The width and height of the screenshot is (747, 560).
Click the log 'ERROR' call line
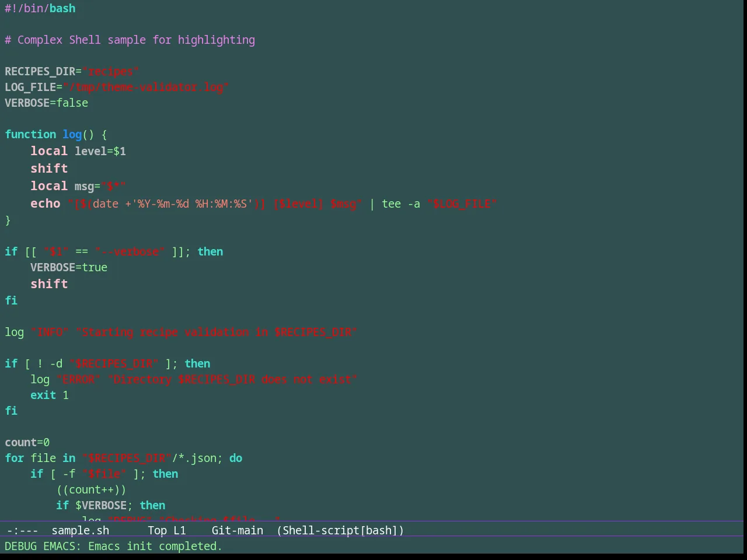pos(194,379)
